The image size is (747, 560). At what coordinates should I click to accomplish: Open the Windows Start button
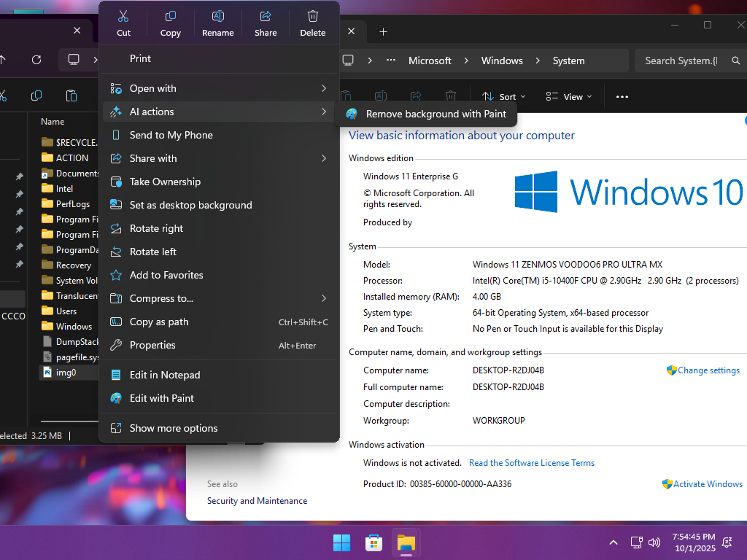[341, 542]
